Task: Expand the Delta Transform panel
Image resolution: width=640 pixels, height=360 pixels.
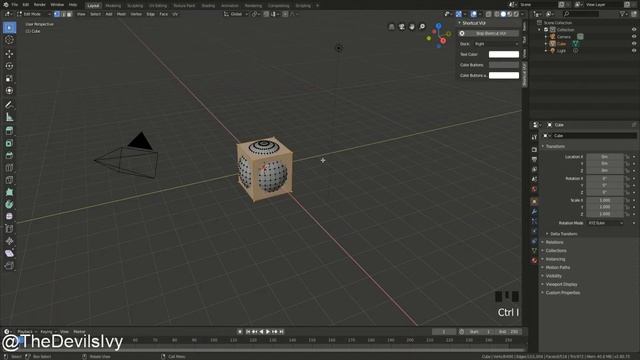Action: tap(563, 234)
